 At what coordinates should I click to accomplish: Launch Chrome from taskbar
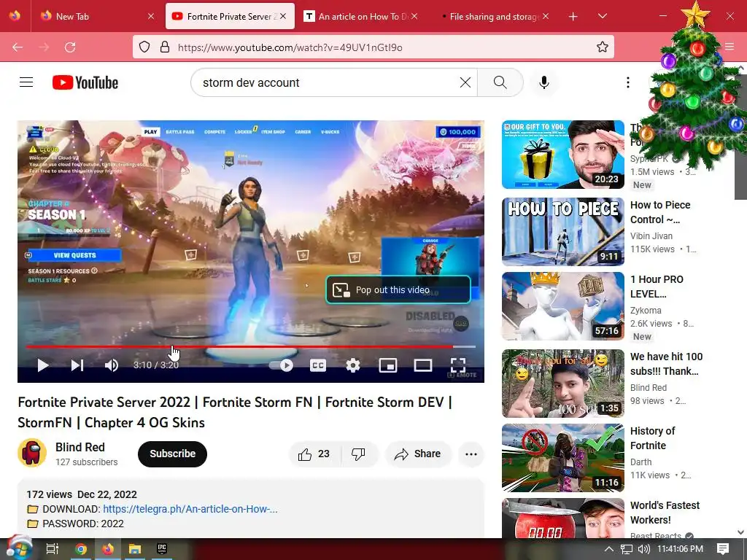[81, 550]
